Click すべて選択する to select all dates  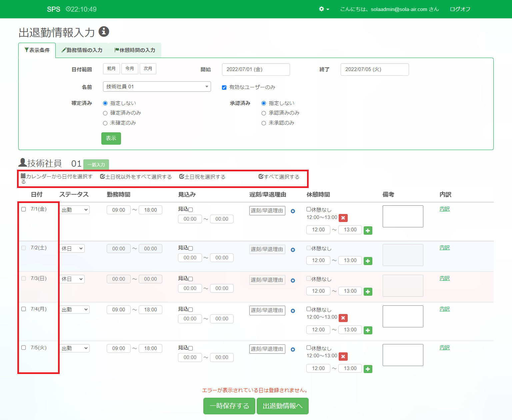(x=279, y=177)
